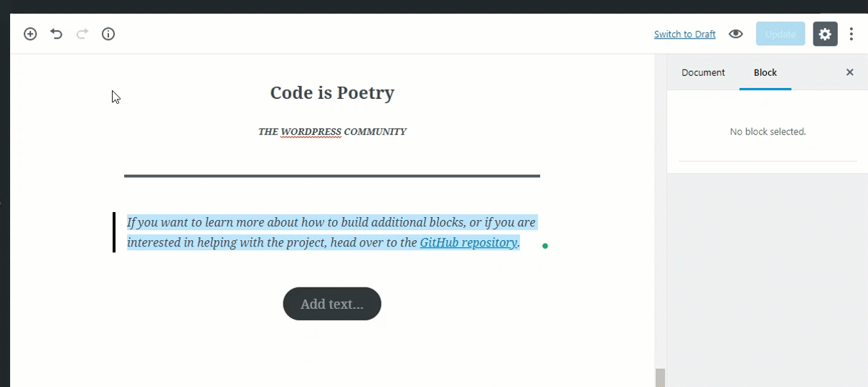Click the Switch to Draft link

(x=684, y=34)
